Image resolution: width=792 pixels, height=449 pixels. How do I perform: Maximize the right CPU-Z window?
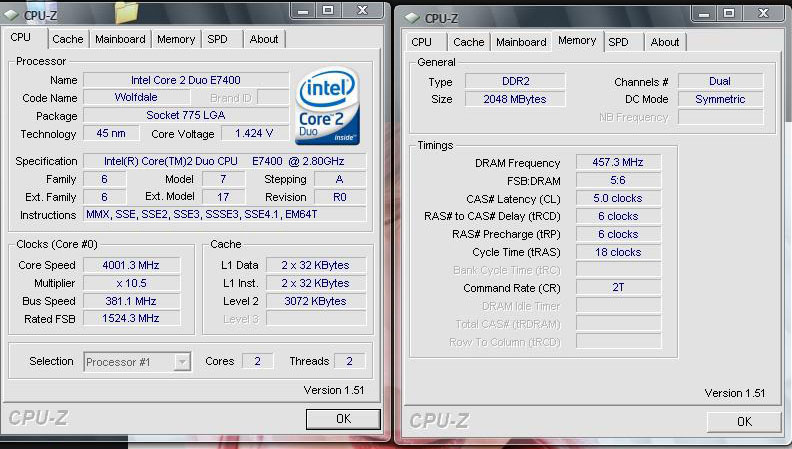click(729, 14)
